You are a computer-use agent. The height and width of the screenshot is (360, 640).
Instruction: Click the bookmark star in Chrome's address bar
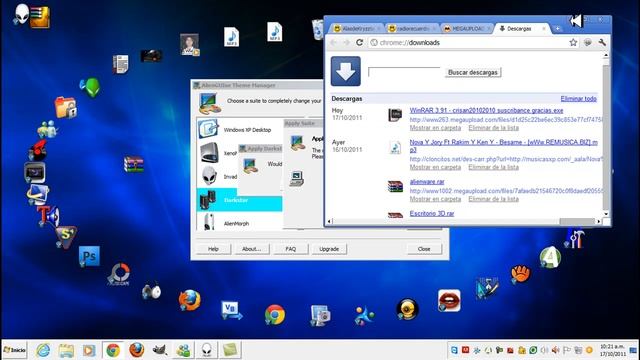tap(573, 42)
